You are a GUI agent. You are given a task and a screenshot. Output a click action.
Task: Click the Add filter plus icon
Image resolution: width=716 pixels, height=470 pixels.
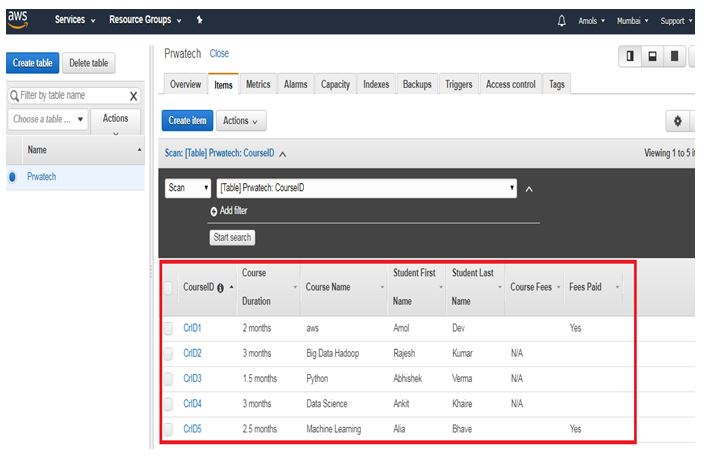pos(214,211)
